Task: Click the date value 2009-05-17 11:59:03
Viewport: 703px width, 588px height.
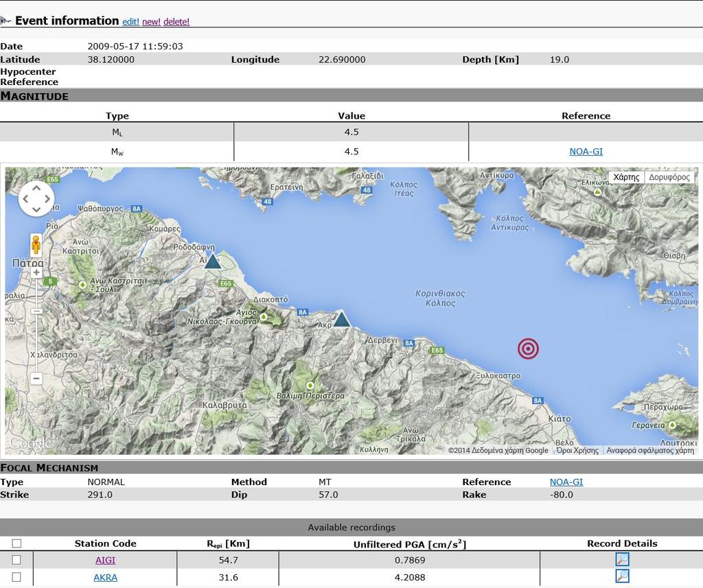Action: (x=135, y=46)
